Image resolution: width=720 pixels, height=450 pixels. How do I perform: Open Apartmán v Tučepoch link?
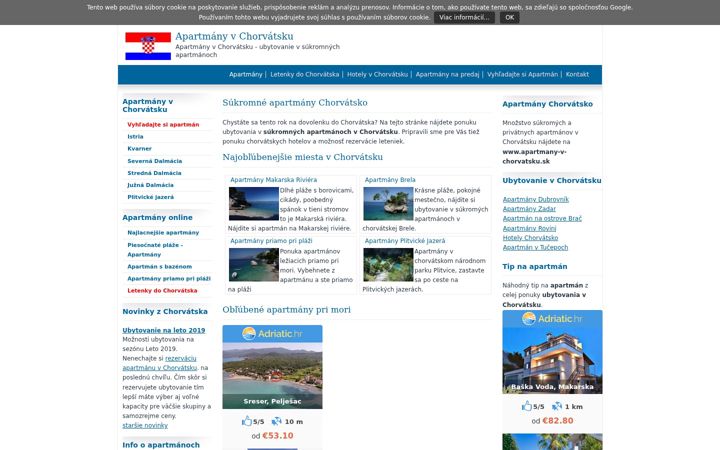[535, 248]
